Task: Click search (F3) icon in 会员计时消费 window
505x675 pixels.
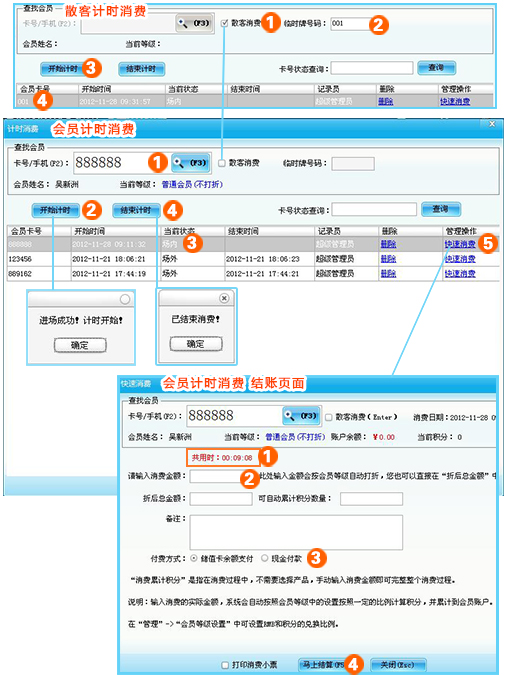Action: coord(191,163)
